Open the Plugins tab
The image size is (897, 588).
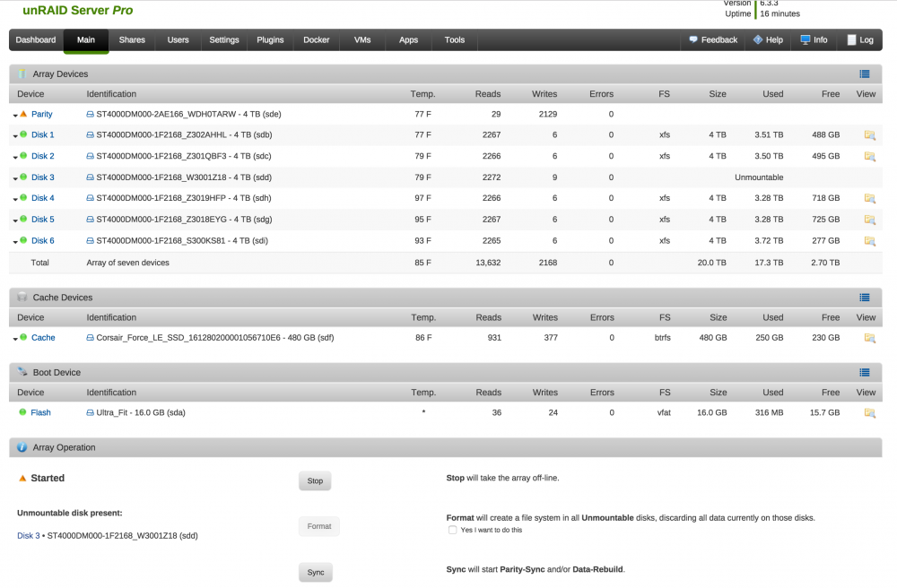point(271,40)
